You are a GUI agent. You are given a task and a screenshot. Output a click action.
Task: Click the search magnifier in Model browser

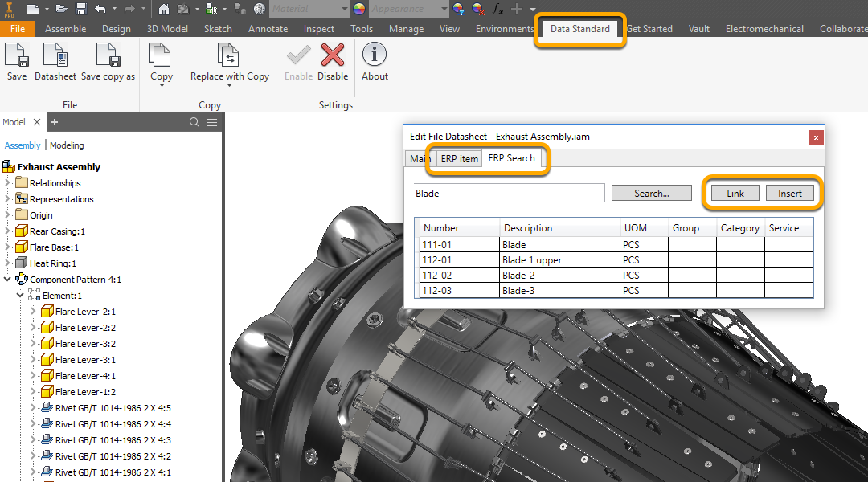194,122
